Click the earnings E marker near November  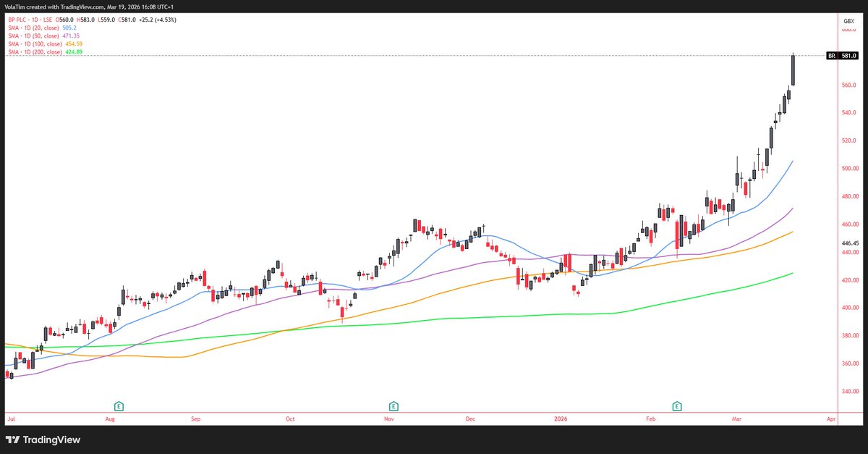click(x=393, y=406)
